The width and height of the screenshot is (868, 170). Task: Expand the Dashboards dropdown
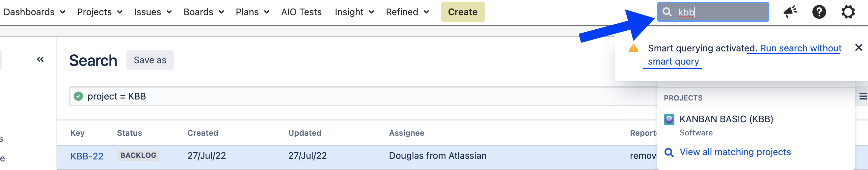tap(34, 12)
